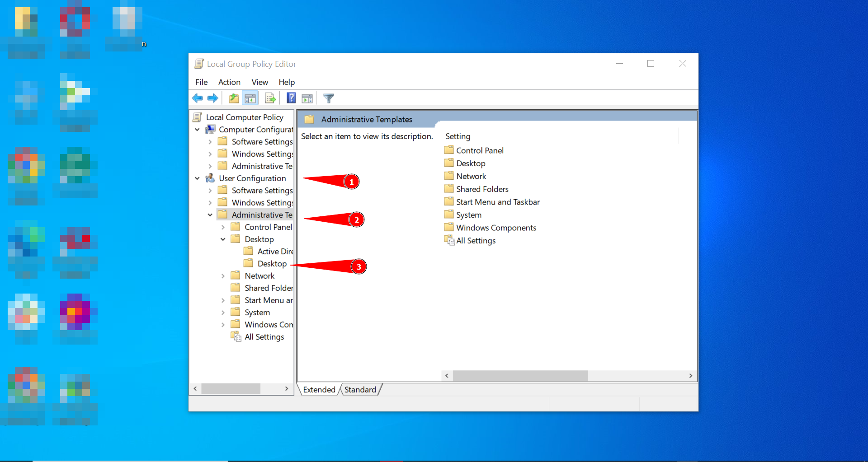Expand the Software Settings under Computer Configuration
Image resolution: width=868 pixels, height=462 pixels.
pos(210,141)
